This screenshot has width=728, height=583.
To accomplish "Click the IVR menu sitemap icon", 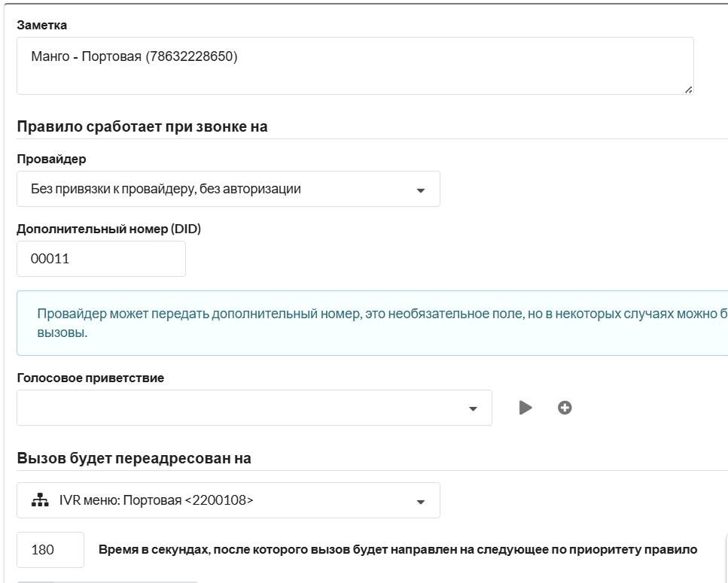I will pyautogui.click(x=39, y=500).
